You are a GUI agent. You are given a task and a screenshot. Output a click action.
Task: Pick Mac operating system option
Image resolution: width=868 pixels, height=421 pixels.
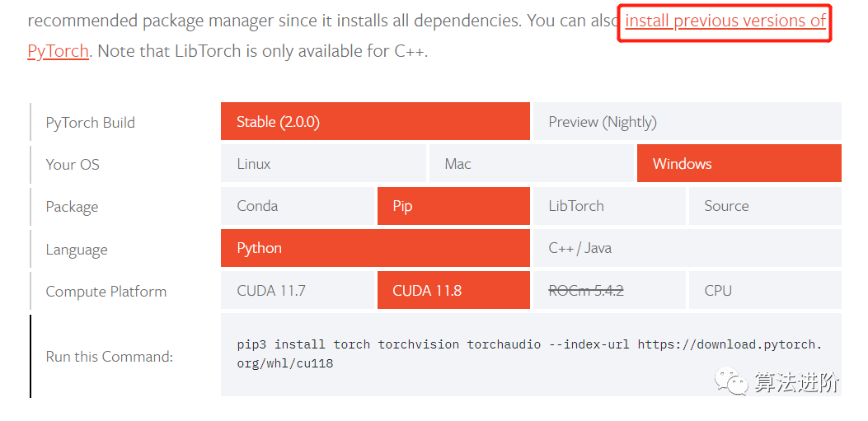coord(532,164)
